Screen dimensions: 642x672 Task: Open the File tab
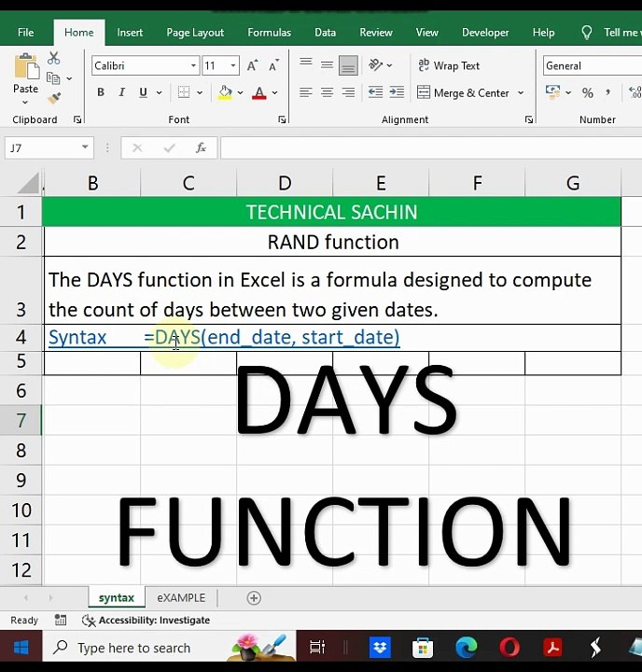click(x=26, y=32)
